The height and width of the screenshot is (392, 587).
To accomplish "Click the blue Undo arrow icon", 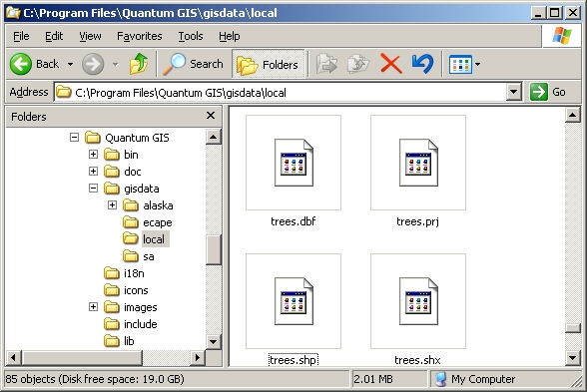I will point(422,64).
